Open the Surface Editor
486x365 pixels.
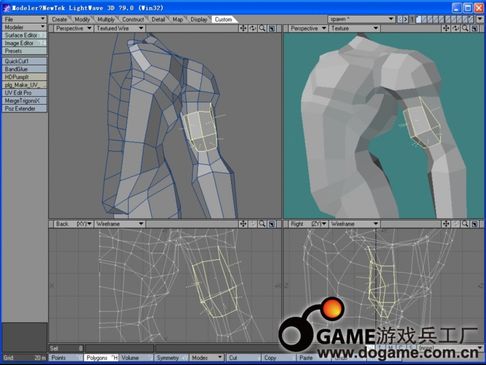pyautogui.click(x=24, y=35)
